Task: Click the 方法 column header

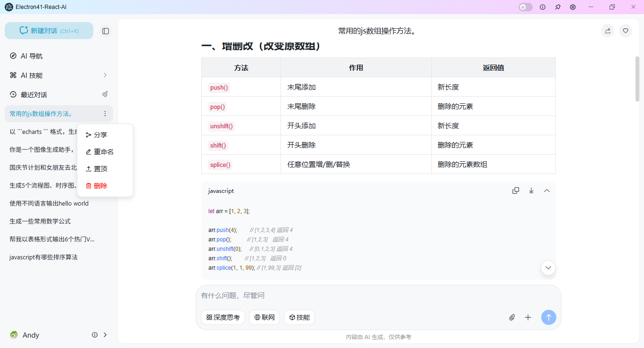Action: [241, 68]
